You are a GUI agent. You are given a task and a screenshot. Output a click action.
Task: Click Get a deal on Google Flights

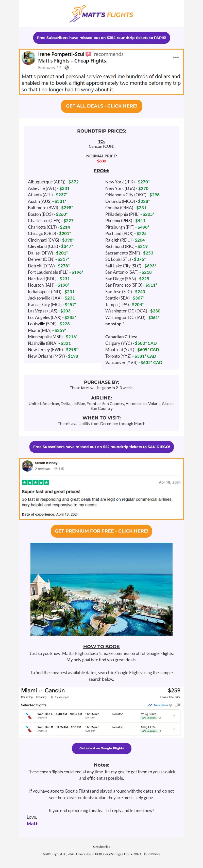101,748
